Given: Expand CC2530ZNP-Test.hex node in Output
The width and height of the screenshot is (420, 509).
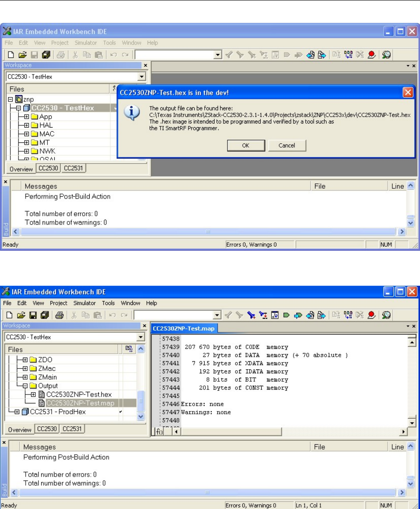Looking at the screenshot, I should click(33, 394).
